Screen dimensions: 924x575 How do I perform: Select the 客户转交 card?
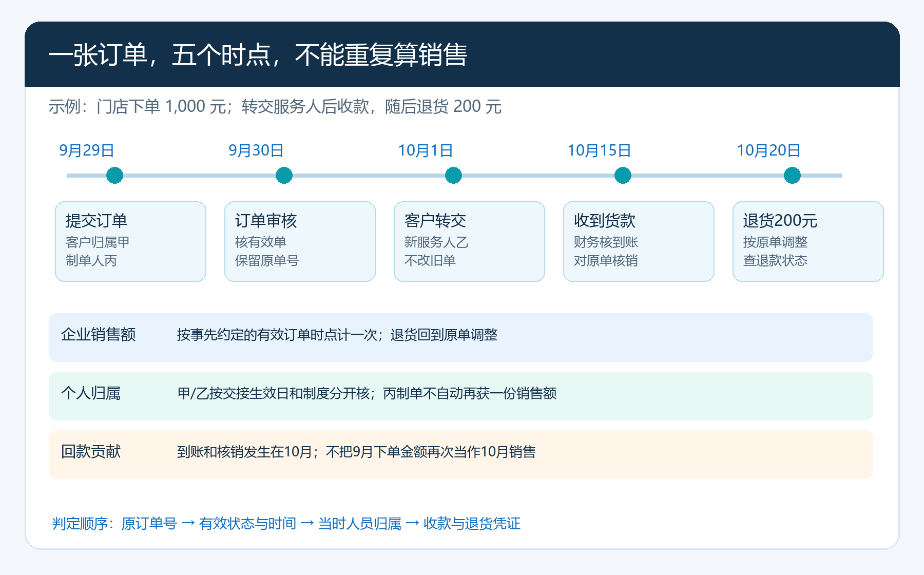point(469,241)
